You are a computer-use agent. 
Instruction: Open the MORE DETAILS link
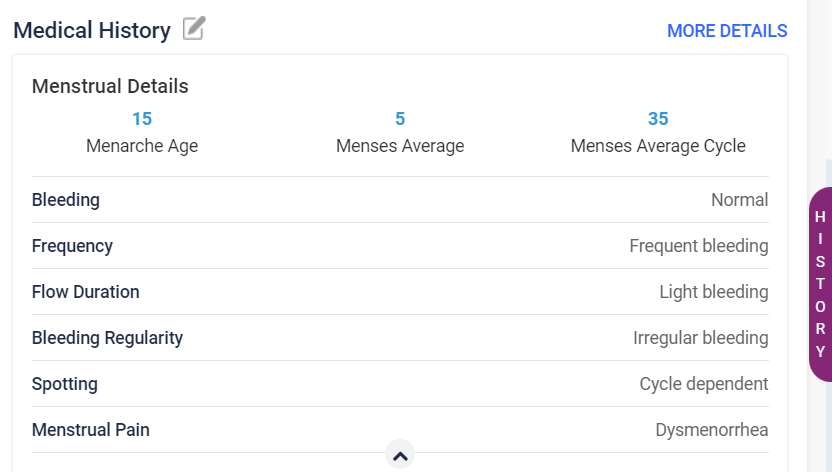(727, 31)
